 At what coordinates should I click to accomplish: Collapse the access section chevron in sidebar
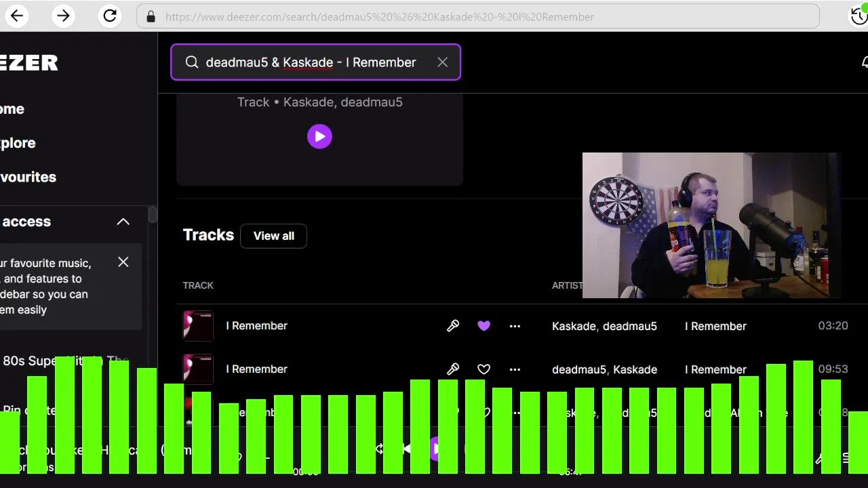pos(123,222)
